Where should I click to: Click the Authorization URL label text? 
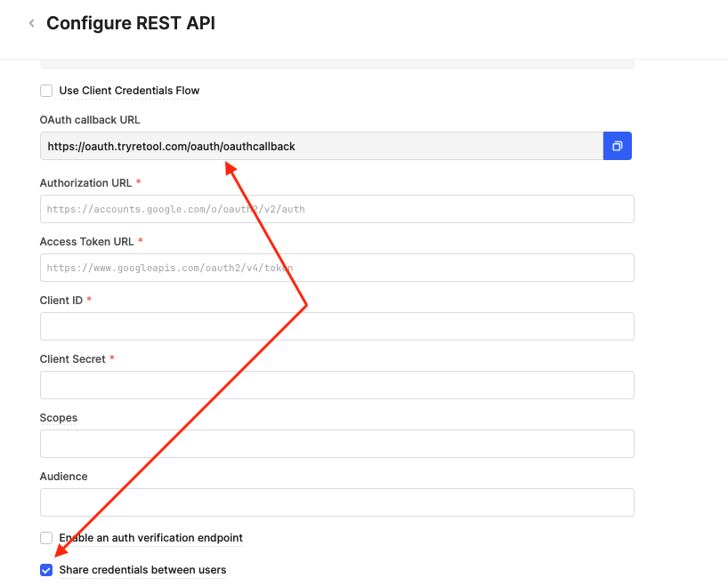(x=86, y=183)
